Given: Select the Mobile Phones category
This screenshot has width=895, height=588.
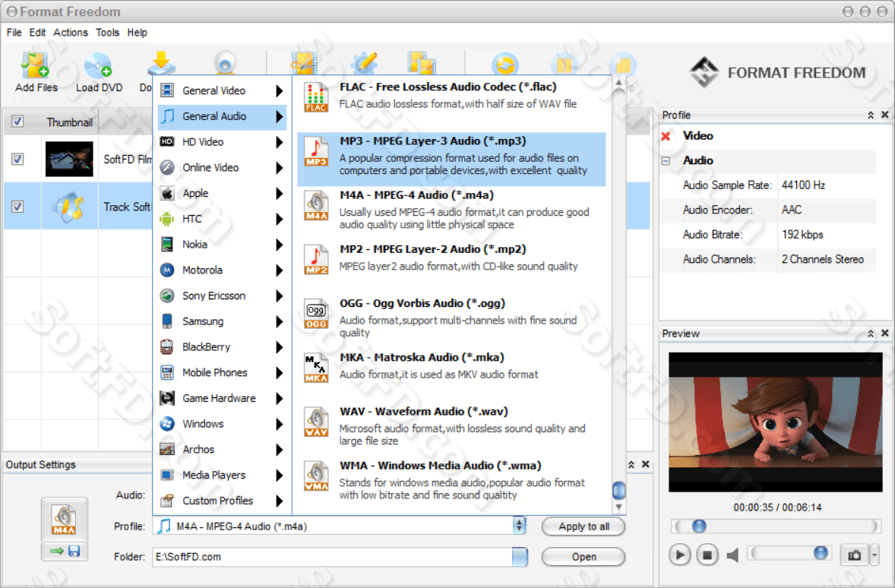Looking at the screenshot, I should 222,373.
